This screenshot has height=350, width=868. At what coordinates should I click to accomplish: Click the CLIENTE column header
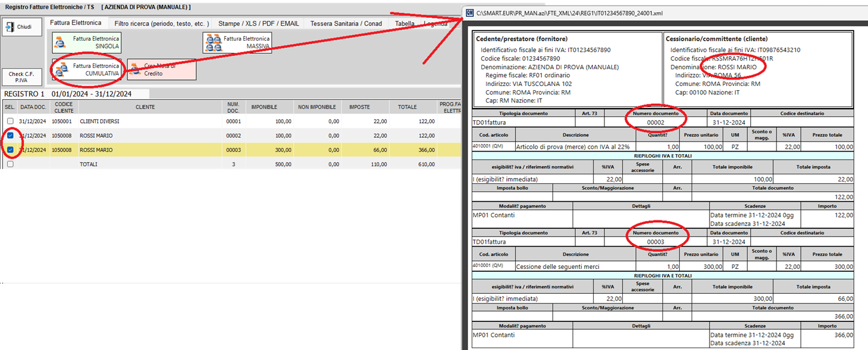(145, 108)
